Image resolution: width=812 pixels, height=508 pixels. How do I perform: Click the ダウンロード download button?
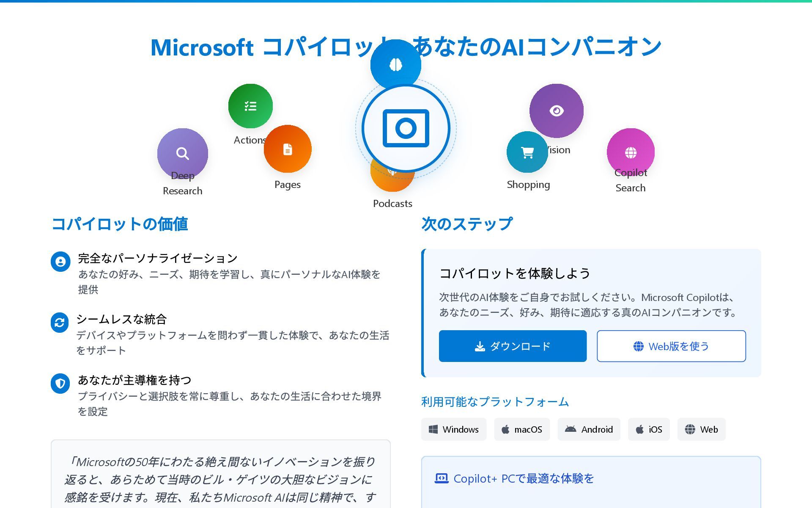point(513,346)
